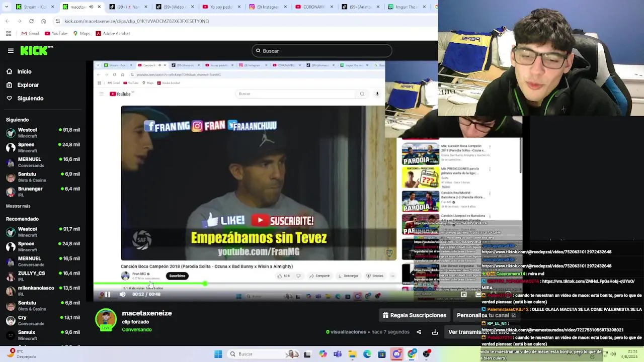Go back with the browser back arrow

(x=7, y=21)
